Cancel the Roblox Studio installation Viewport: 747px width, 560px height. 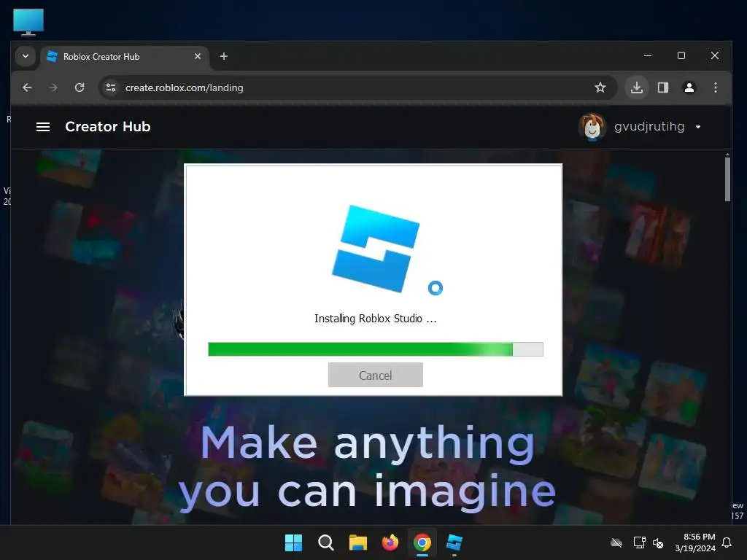376,375
